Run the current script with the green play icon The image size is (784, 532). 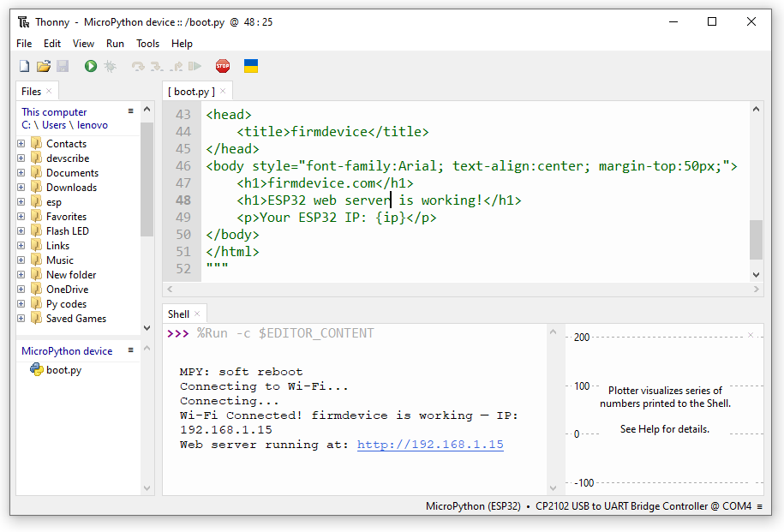click(89, 65)
